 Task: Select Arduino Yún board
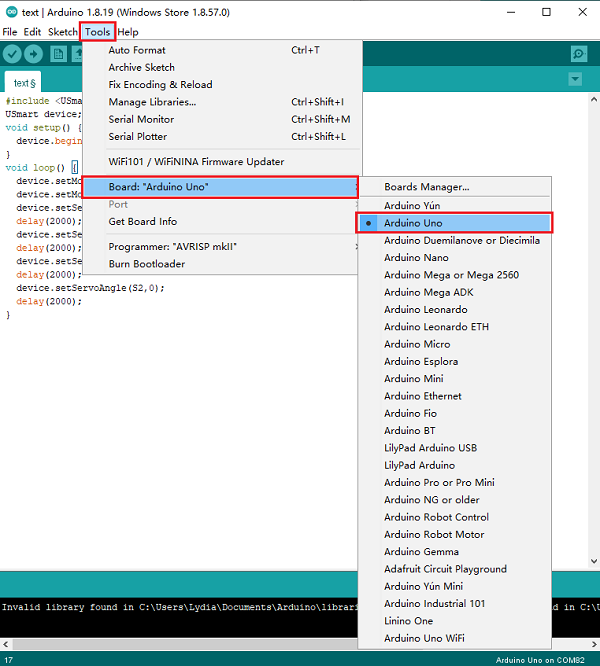454,206
